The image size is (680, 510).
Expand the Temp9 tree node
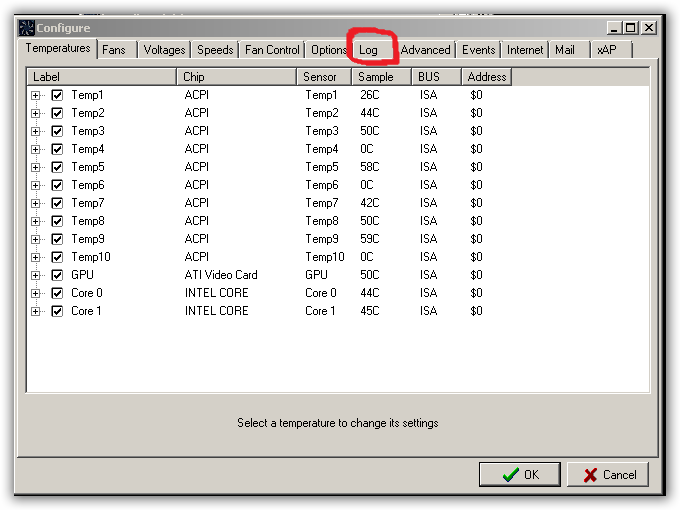click(x=36, y=239)
